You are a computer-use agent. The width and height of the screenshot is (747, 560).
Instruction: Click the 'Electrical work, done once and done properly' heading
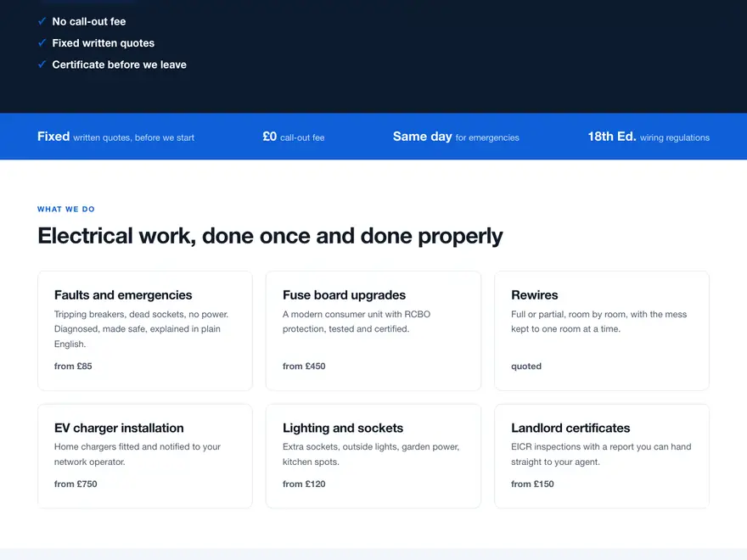270,236
